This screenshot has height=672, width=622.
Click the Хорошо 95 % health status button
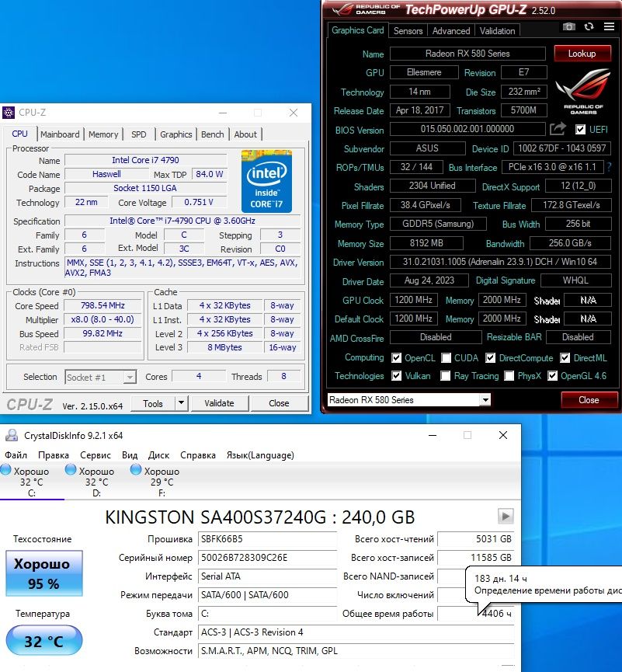point(43,573)
